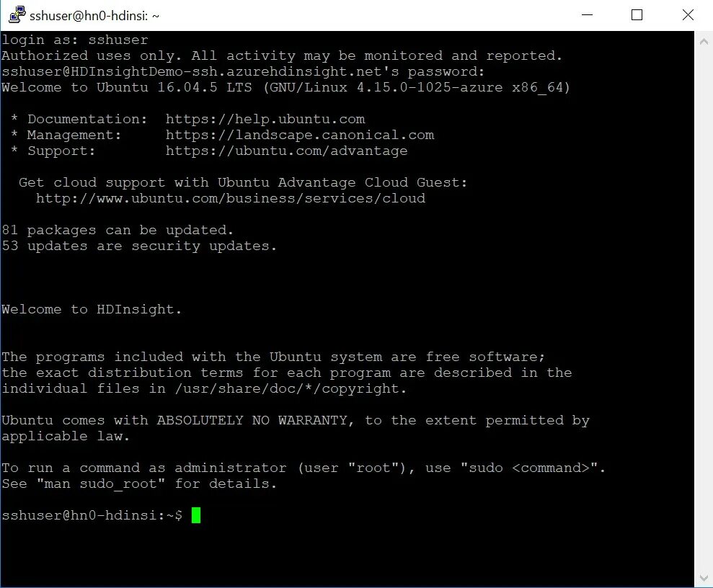Click the '* Documentation:' label

point(79,119)
